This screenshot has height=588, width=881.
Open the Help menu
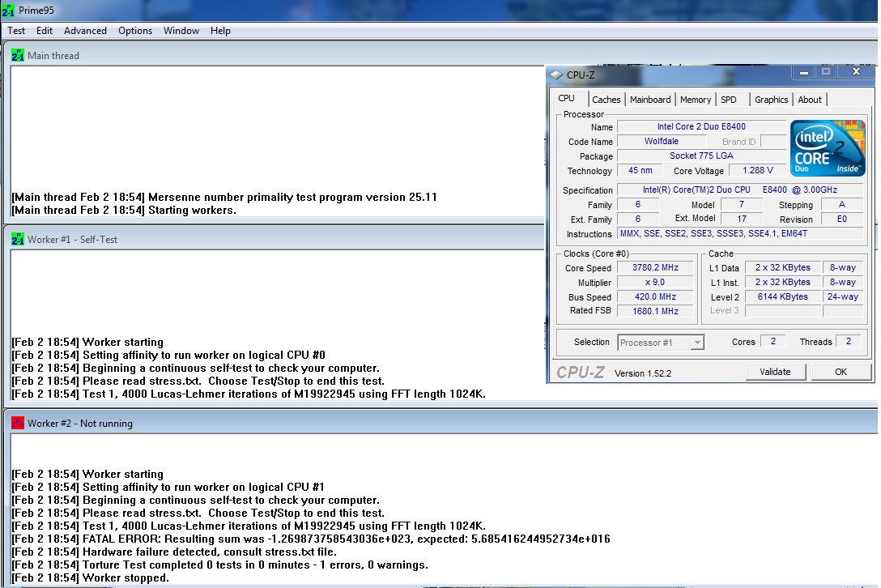click(x=220, y=30)
